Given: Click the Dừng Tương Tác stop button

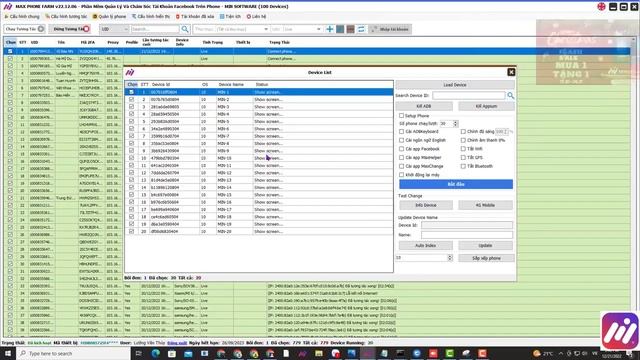Looking at the screenshot, I should pyautogui.click(x=70, y=29).
